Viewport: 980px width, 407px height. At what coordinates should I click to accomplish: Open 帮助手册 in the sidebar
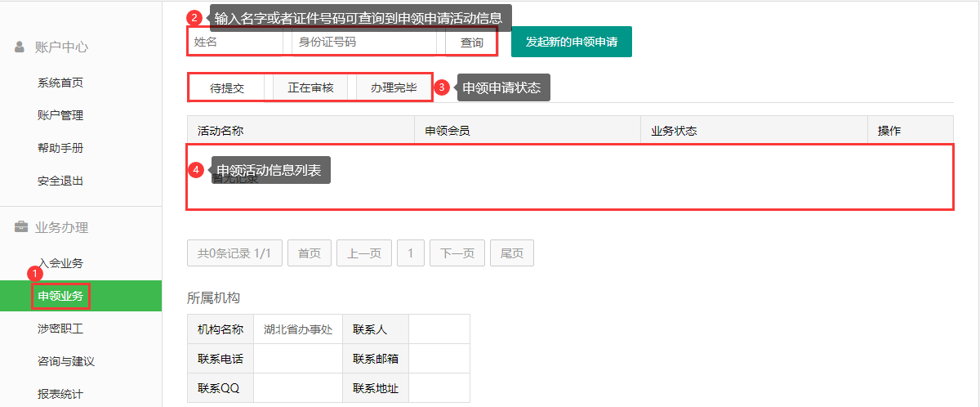pyautogui.click(x=60, y=148)
